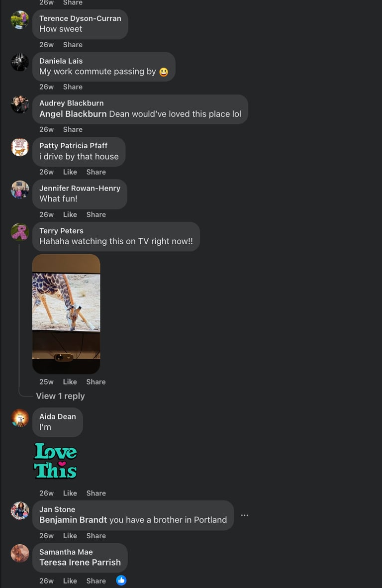
Task: Open tagged profile Teresa Irene Parrish
Action: [x=80, y=563]
